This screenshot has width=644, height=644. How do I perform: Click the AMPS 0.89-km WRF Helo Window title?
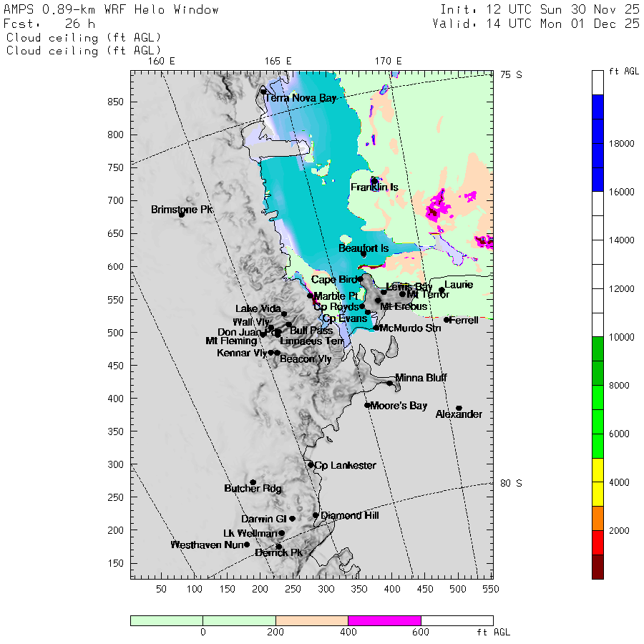click(112, 9)
